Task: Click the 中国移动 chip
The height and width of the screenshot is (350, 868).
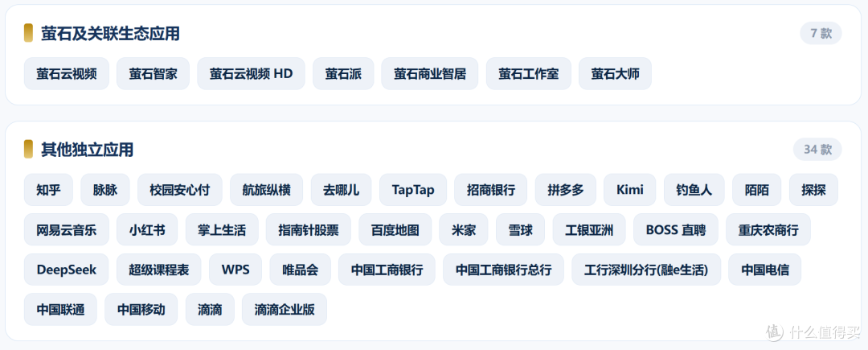Action: 141,310
